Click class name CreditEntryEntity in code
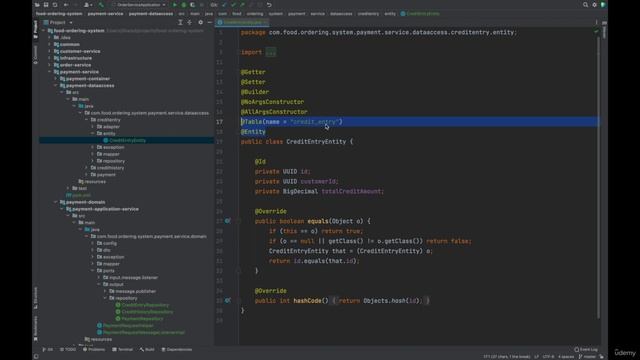640x360 pixels. click(316, 142)
